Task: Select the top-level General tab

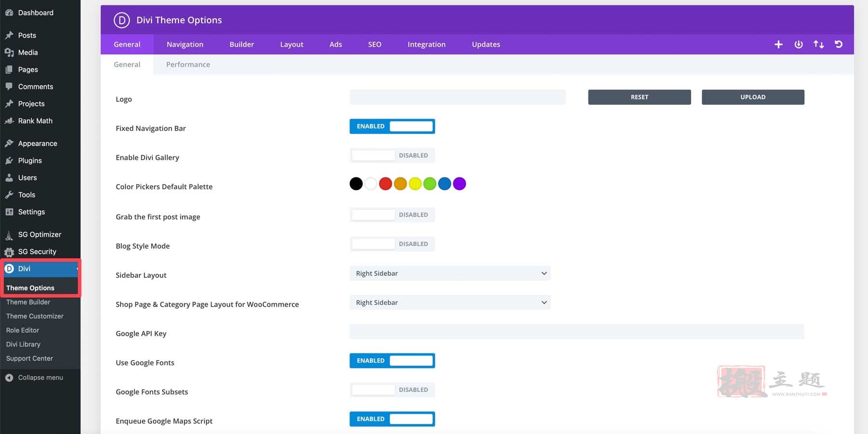Action: [x=127, y=44]
